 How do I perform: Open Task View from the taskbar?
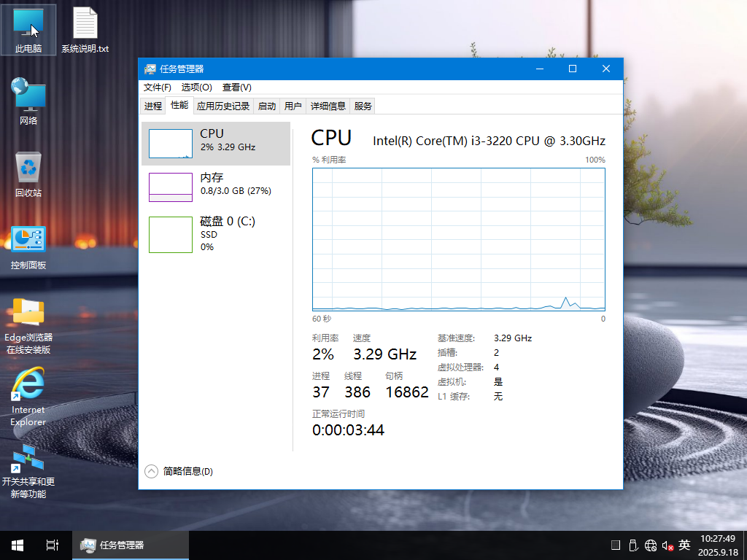pyautogui.click(x=53, y=545)
